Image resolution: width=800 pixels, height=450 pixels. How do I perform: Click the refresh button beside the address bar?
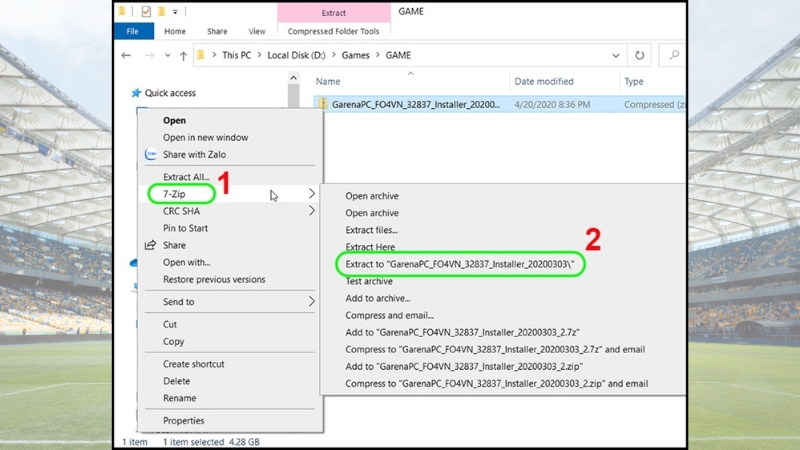(x=639, y=55)
